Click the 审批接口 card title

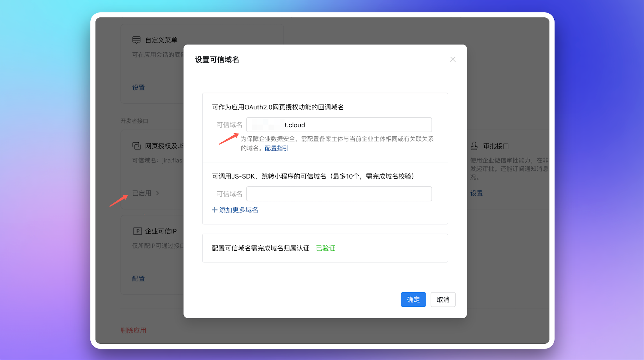click(x=496, y=146)
